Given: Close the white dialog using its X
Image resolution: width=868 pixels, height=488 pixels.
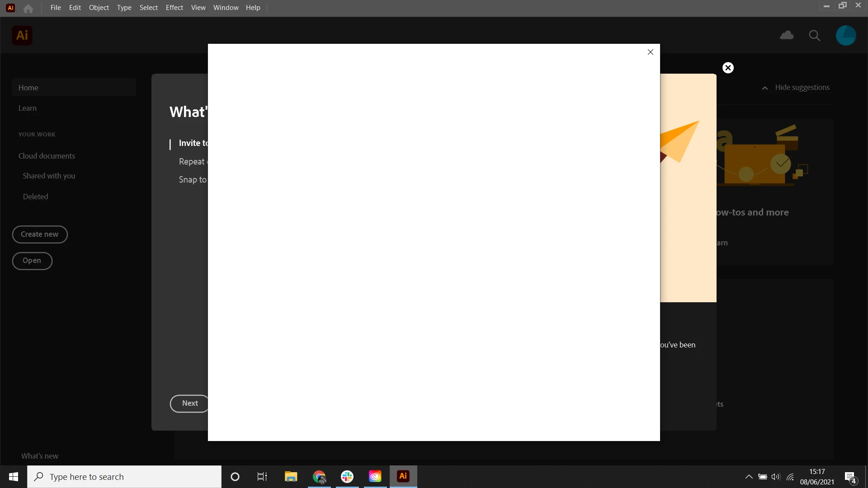Looking at the screenshot, I should pyautogui.click(x=650, y=52).
